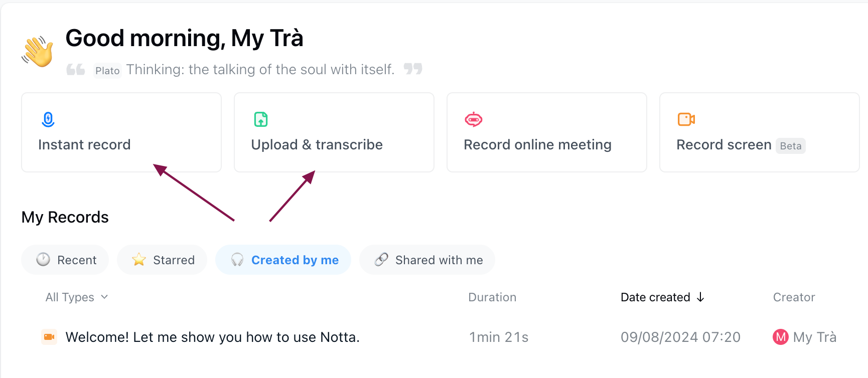Viewport: 868px width, 378px height.
Task: Start Record online meeting
Action: pyautogui.click(x=546, y=132)
